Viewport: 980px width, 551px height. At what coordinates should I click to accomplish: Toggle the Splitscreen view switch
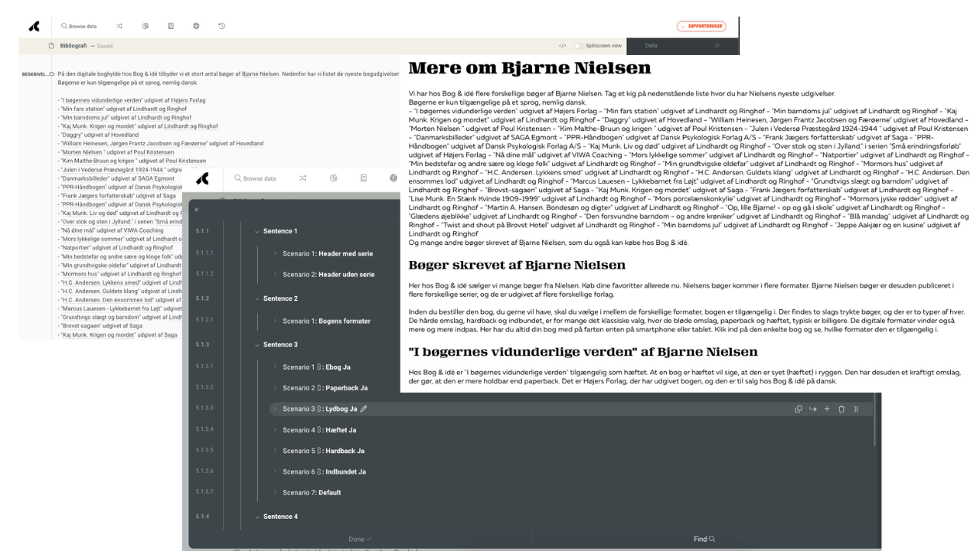click(x=579, y=46)
